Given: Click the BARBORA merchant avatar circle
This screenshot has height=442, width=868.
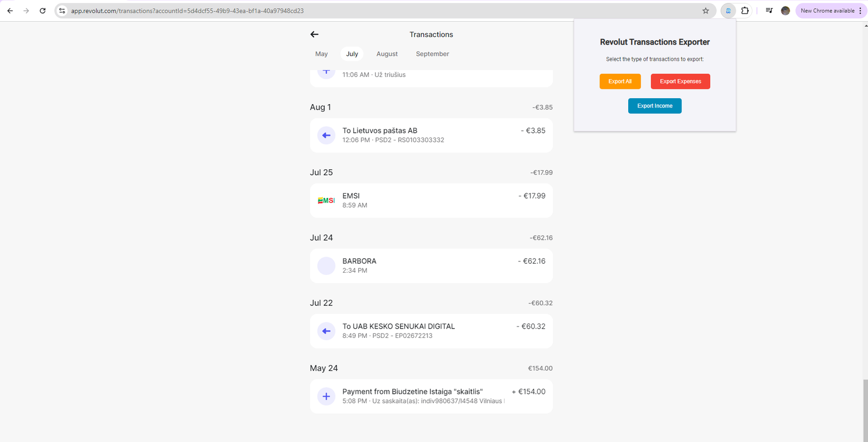Looking at the screenshot, I should (326, 266).
